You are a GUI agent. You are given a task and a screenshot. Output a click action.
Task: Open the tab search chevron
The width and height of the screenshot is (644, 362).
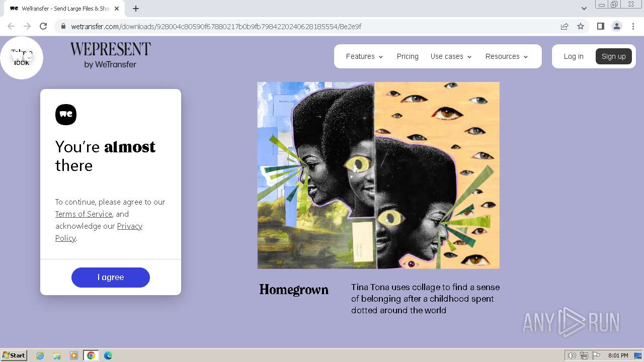[584, 9]
